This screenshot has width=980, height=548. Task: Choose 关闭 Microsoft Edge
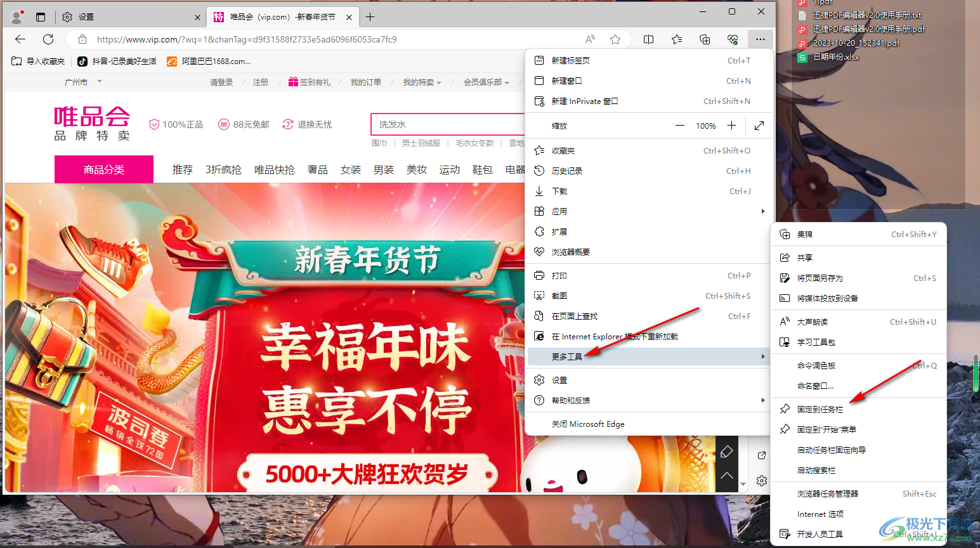[x=649, y=424]
